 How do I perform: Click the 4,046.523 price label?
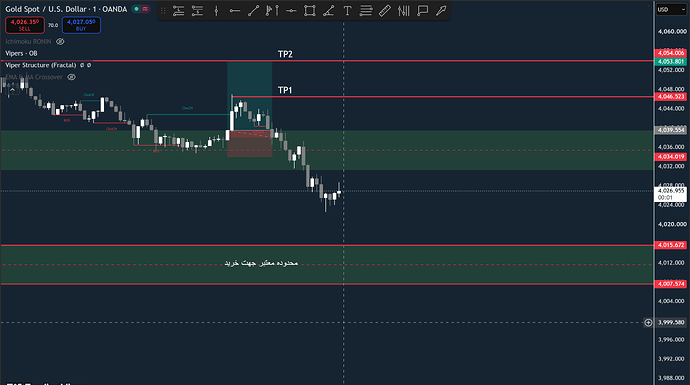tap(671, 96)
